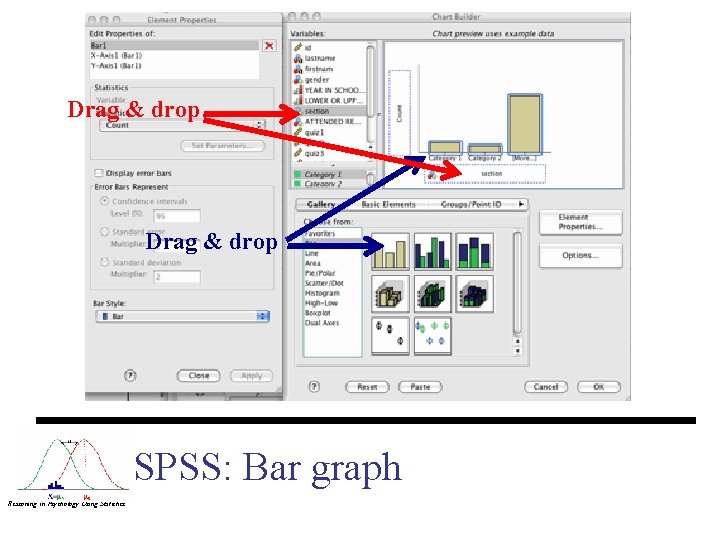This screenshot has height=540, width=720.
Task: Select the ATTENDED RE... variable
Action: (329, 122)
